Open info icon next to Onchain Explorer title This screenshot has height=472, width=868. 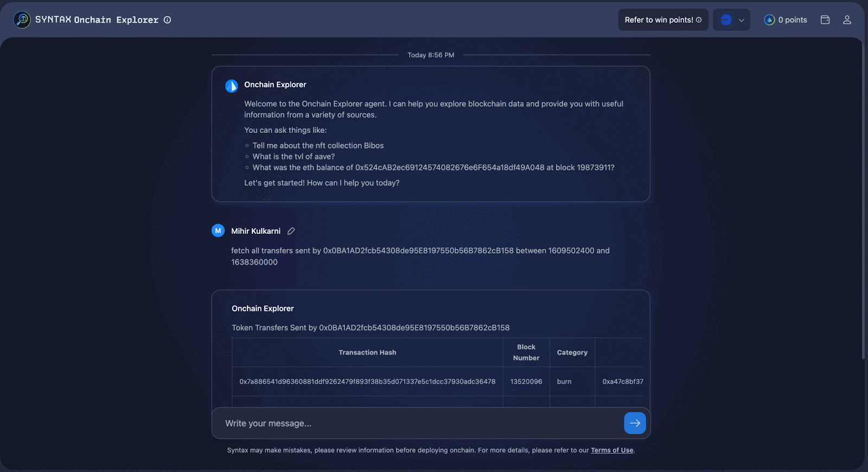[168, 20]
